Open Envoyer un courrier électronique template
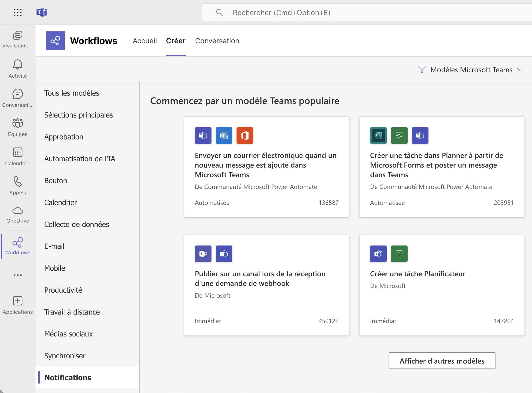Screen dimensions: 532x393 (267, 167)
